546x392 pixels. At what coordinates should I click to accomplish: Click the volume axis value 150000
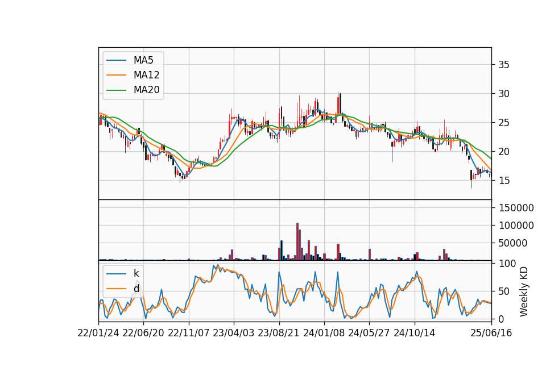[x=516, y=208]
